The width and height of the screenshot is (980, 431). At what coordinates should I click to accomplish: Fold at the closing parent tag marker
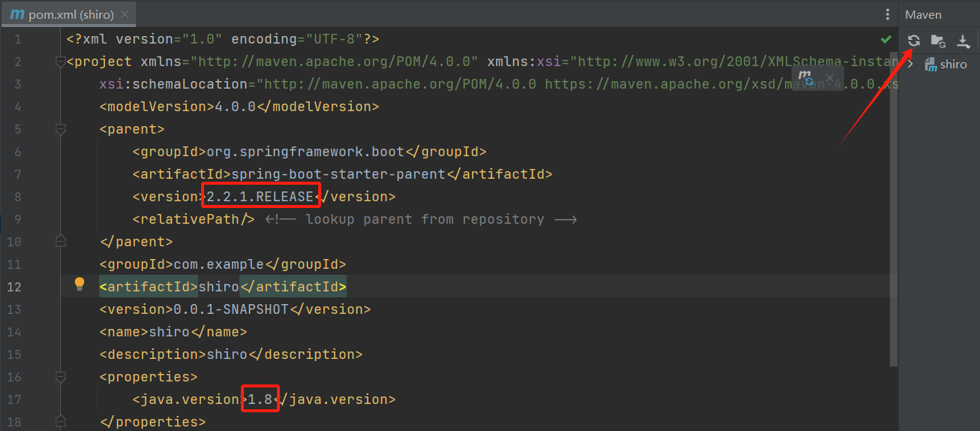(60, 242)
